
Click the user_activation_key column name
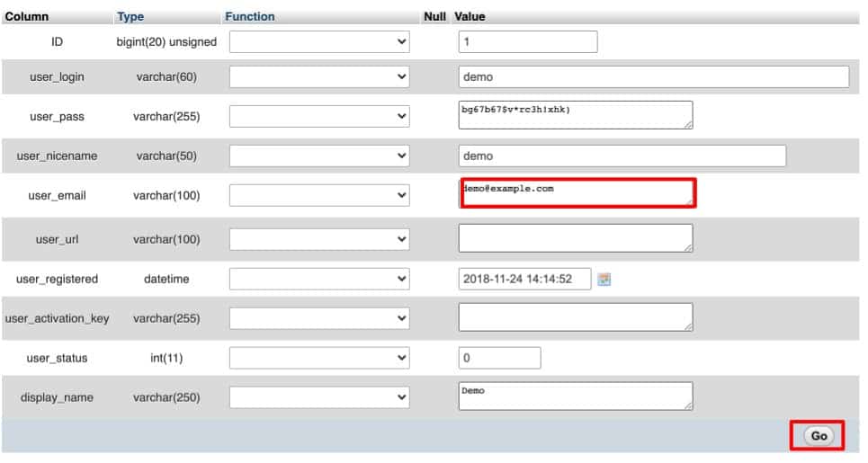coord(57,318)
